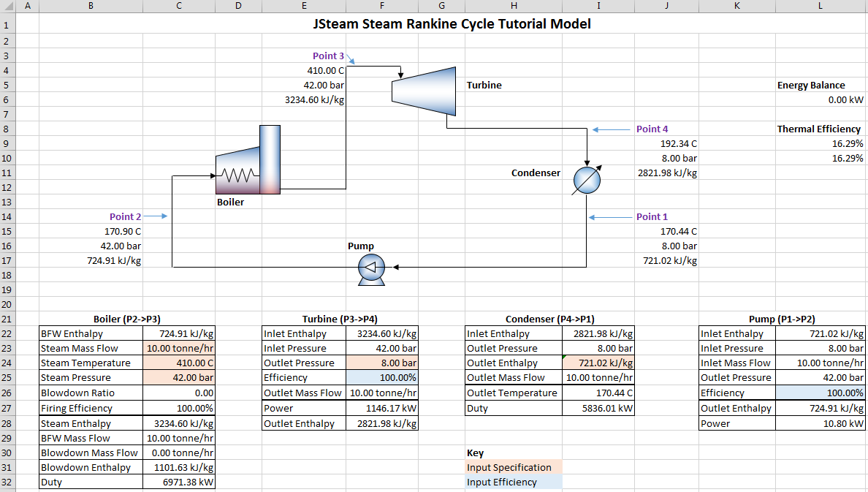Viewport: 868px width, 492px height.
Task: Click the Pump (P1->P2) table header
Action: point(782,319)
